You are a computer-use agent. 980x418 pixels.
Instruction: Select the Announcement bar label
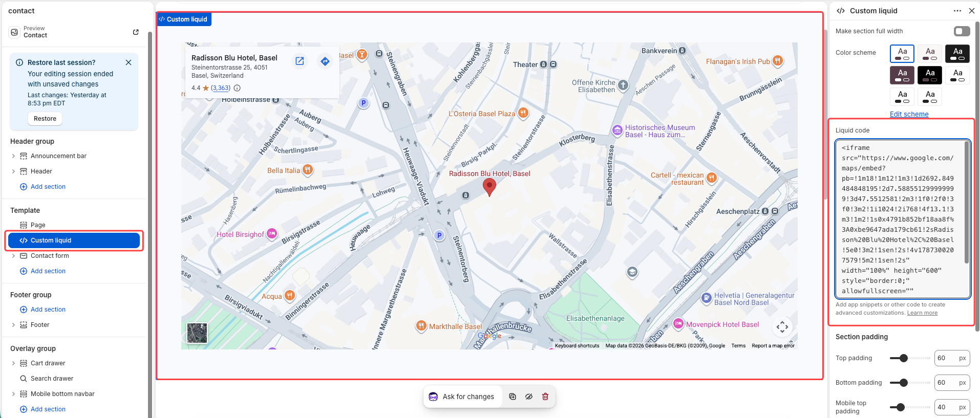[58, 156]
